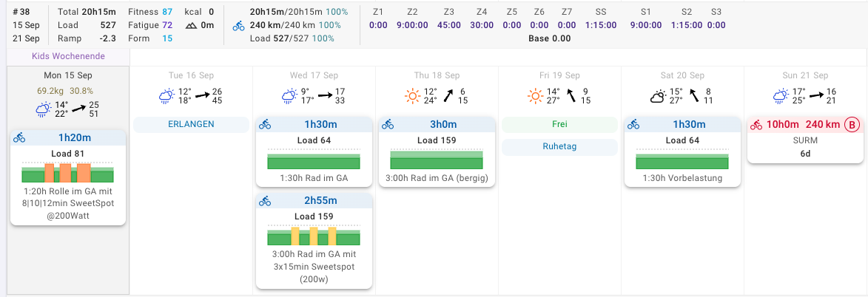Open the Kids Wochenende note
Image resolution: width=868 pixels, height=297 pixels.
(x=68, y=56)
